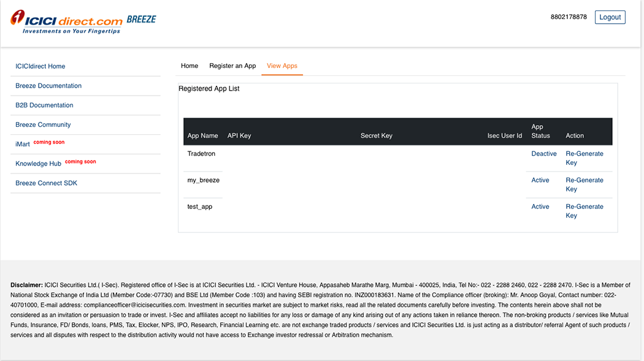Screen dimensions: 644x361
Task: Switch to Register an App tab
Action: click(x=232, y=66)
